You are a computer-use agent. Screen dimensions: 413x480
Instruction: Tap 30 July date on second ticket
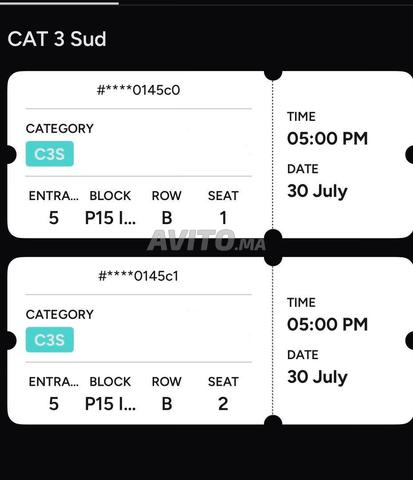point(317,377)
